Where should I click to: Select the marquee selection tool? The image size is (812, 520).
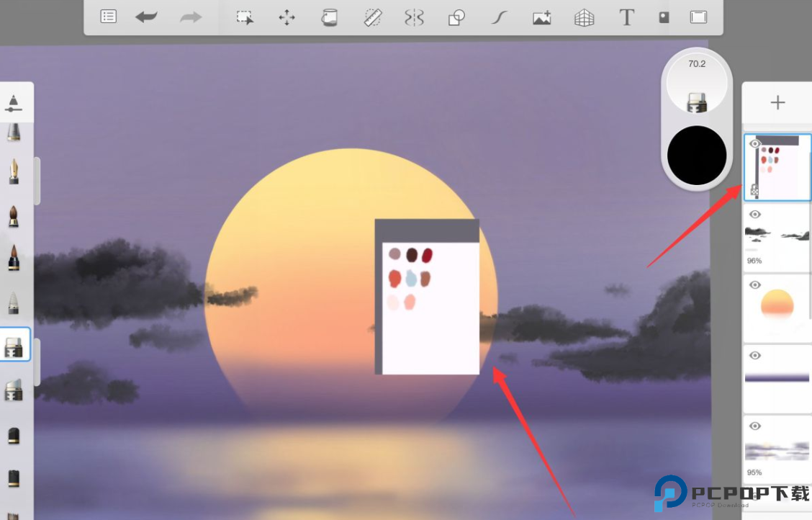[245, 17]
